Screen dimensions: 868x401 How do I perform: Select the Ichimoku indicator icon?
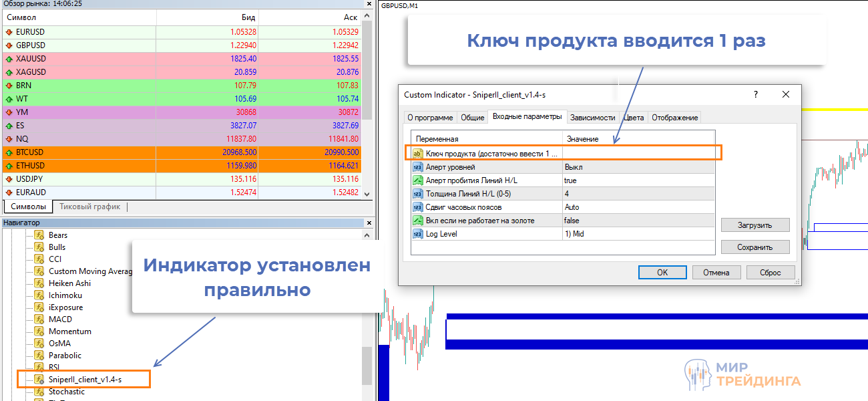coord(39,295)
